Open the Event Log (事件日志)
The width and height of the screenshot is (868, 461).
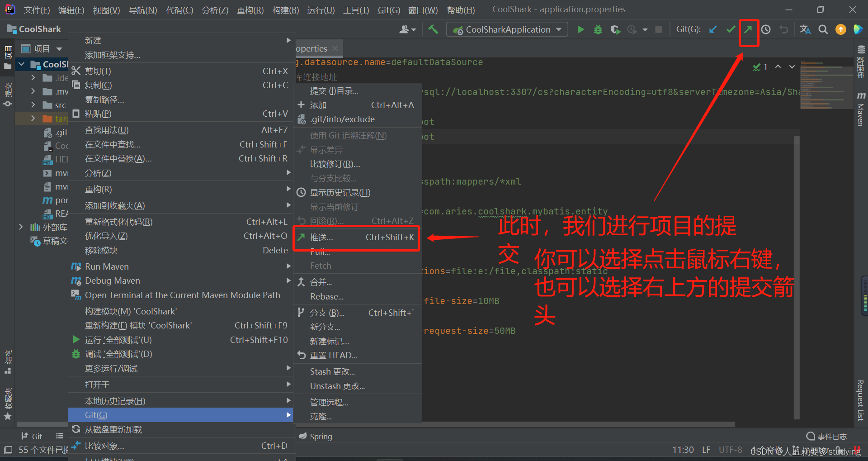pos(827,436)
